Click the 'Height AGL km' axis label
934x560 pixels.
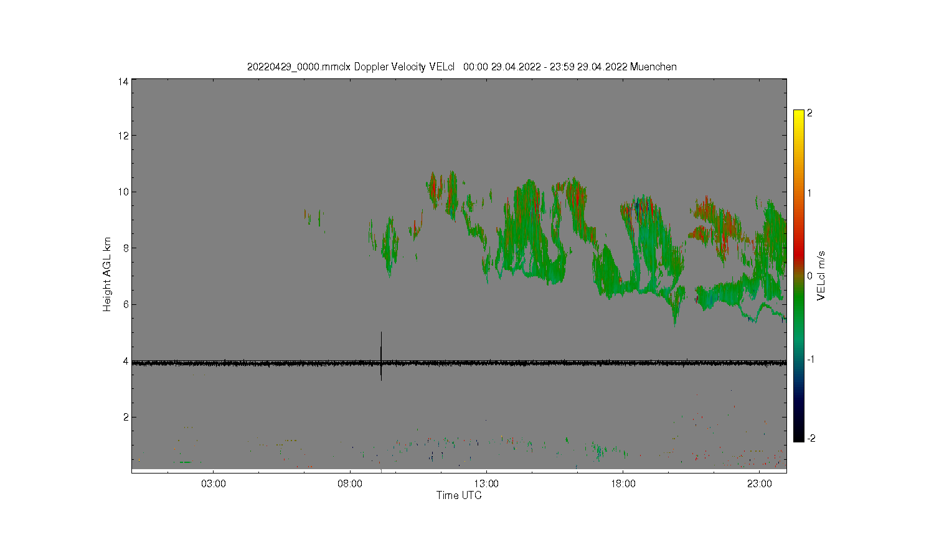[107, 274]
